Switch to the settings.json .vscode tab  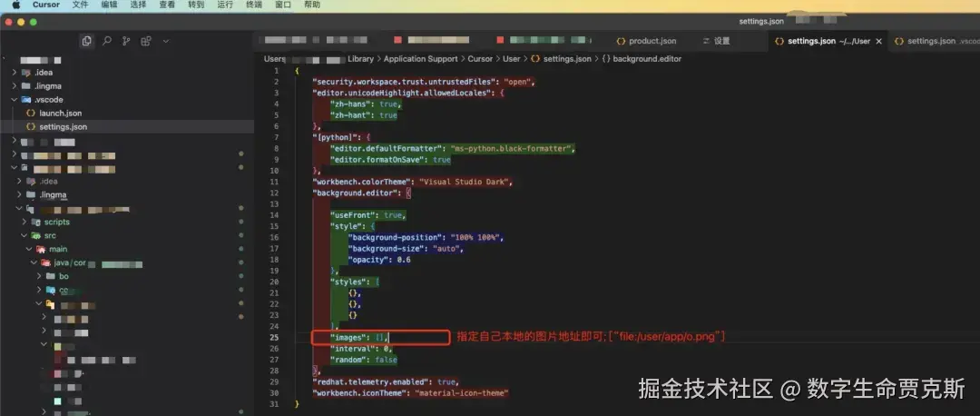(936, 41)
